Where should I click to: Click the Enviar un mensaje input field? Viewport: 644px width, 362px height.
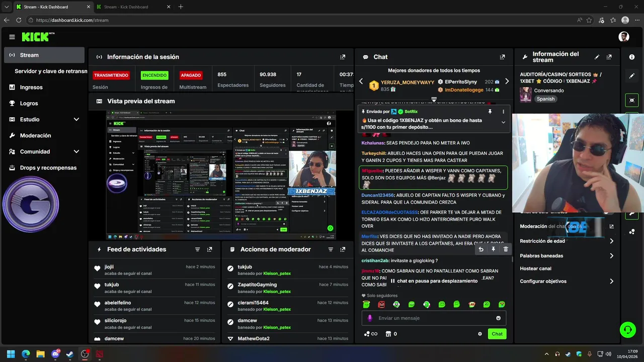pos(434,318)
